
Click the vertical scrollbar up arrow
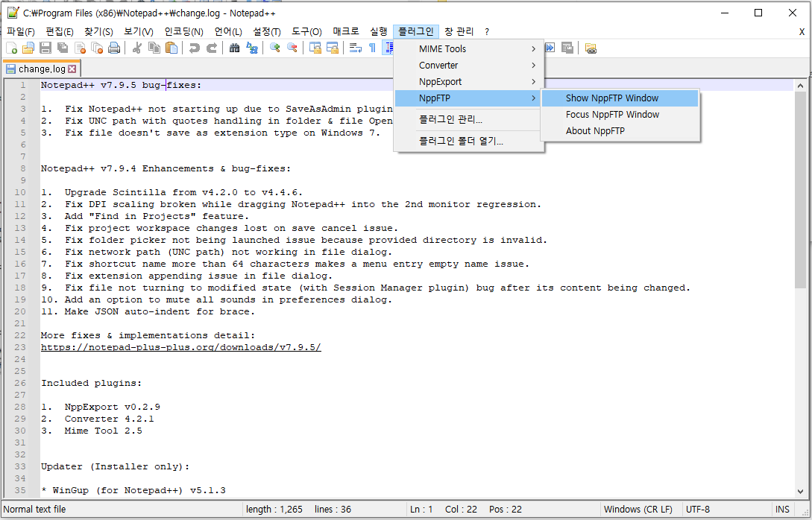pos(801,86)
